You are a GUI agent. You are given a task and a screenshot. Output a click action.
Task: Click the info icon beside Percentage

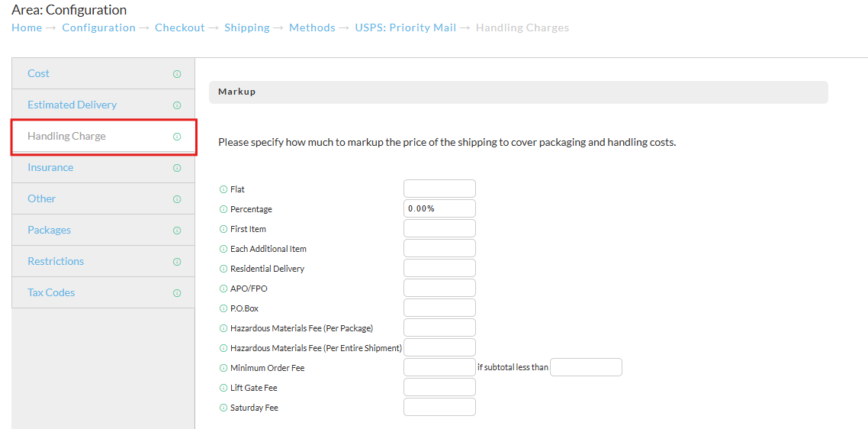click(x=223, y=209)
